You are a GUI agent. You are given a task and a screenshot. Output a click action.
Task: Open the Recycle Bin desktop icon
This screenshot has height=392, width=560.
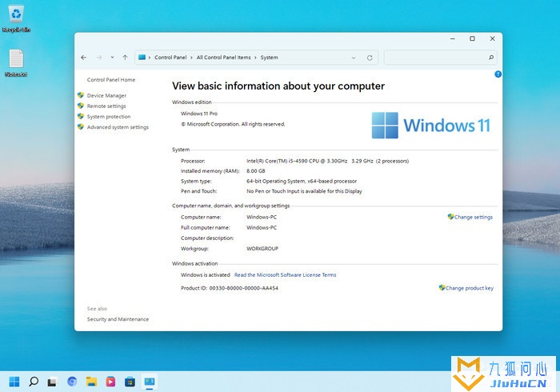point(16,19)
